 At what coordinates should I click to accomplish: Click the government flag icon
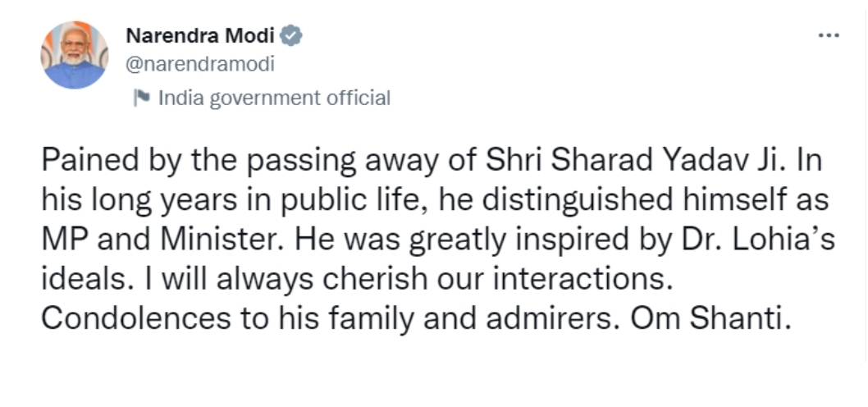click(x=142, y=98)
